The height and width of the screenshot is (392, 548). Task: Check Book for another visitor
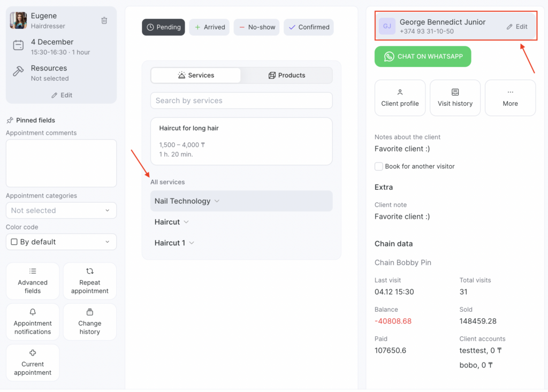point(379,166)
